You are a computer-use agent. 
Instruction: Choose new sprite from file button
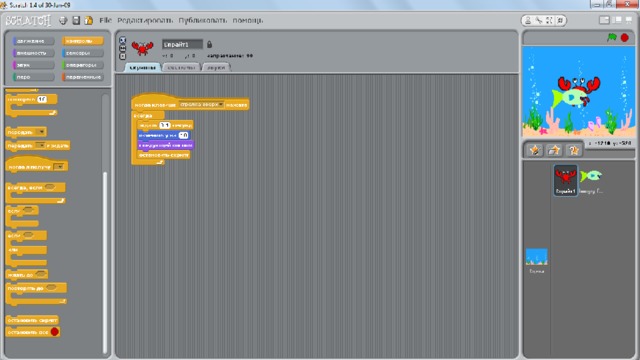(x=554, y=150)
